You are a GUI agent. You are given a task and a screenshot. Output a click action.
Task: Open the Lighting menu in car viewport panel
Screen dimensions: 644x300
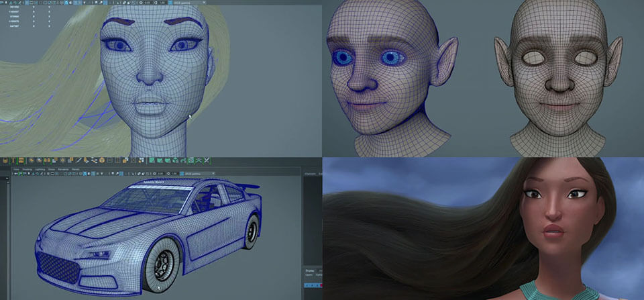click(40, 169)
